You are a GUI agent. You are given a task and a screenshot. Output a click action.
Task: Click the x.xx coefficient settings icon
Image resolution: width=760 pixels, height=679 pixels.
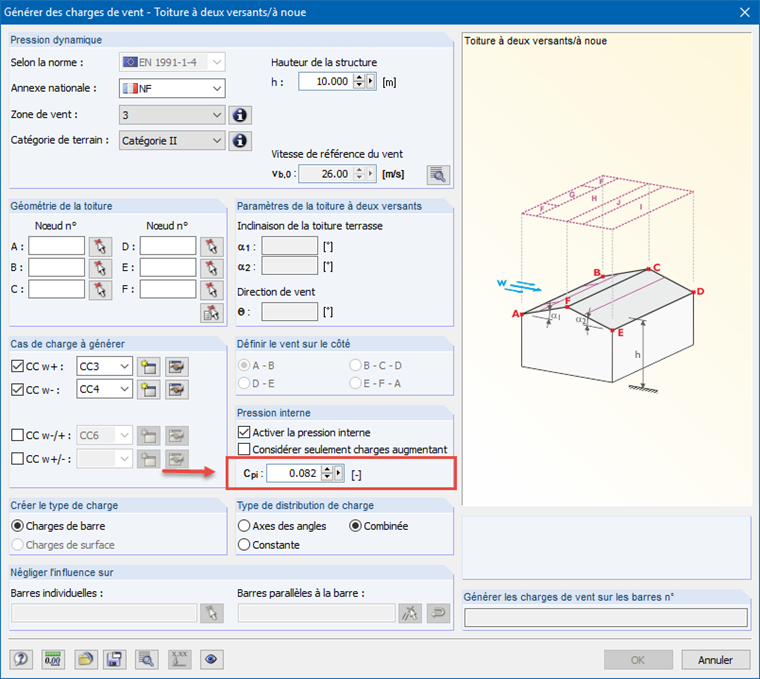pos(179,660)
